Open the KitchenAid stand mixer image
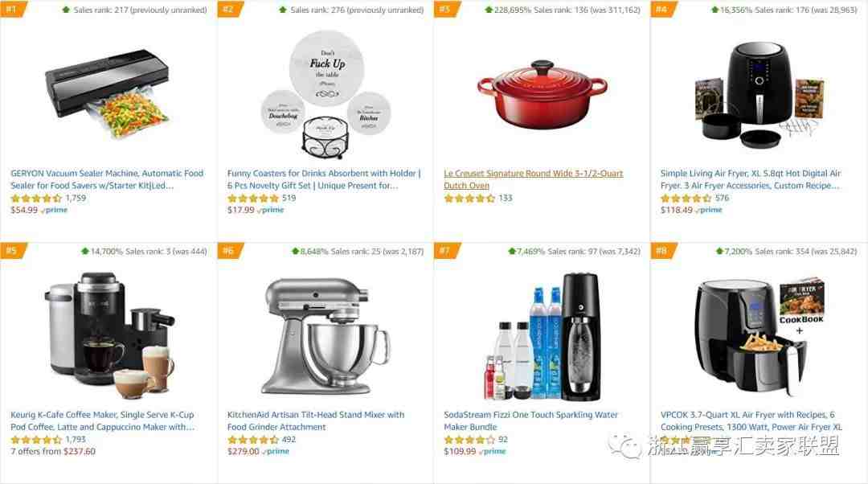This screenshot has width=868, height=484. pyautogui.click(x=325, y=336)
